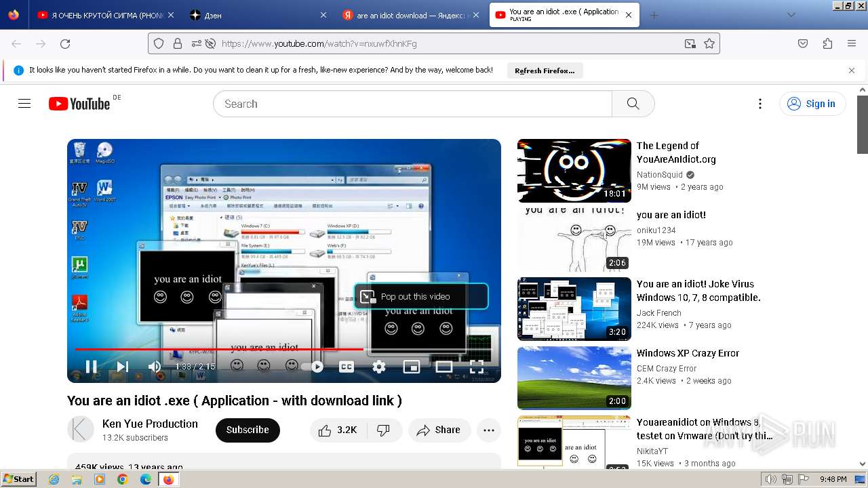Open 'Windows XP Crazy Error' video title
Image resolution: width=868 pixels, height=488 pixels.
688,353
